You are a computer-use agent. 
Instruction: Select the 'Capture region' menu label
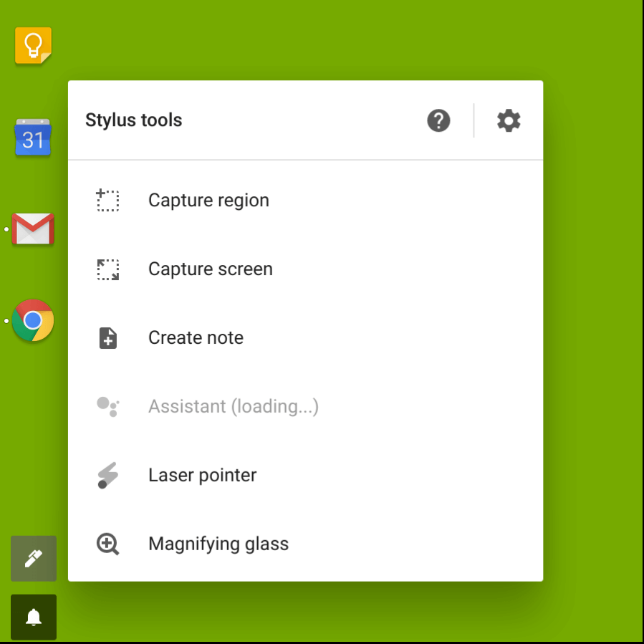(x=208, y=201)
